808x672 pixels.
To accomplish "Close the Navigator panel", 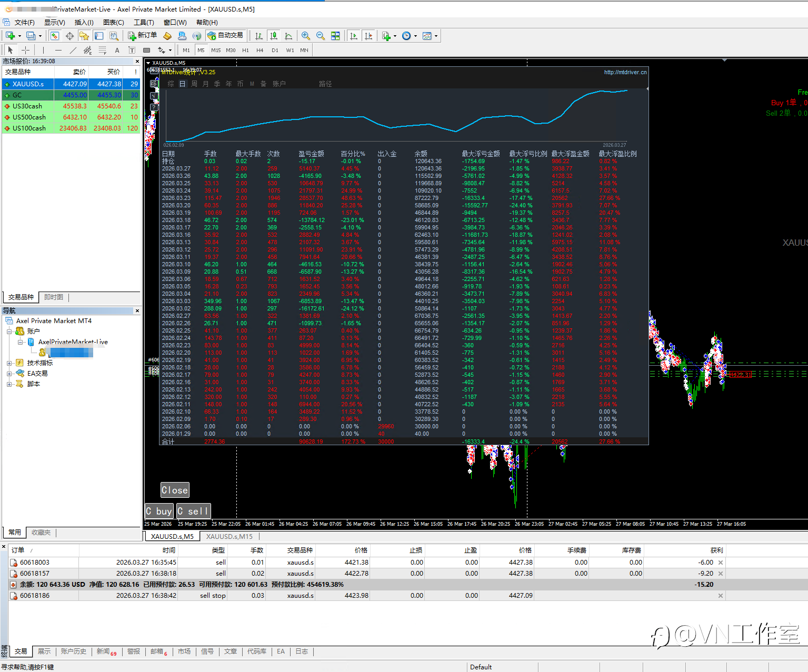I will pos(137,310).
